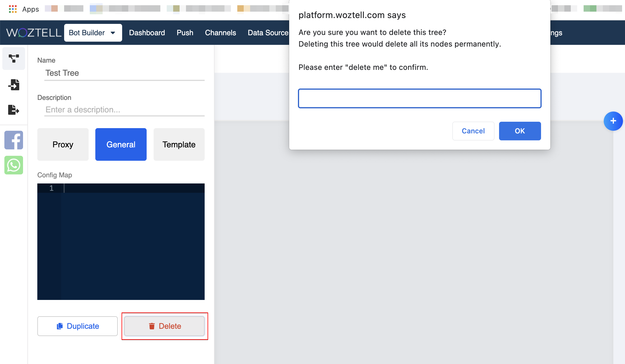Select the Template tree type
This screenshot has height=364, width=625.
(x=179, y=144)
